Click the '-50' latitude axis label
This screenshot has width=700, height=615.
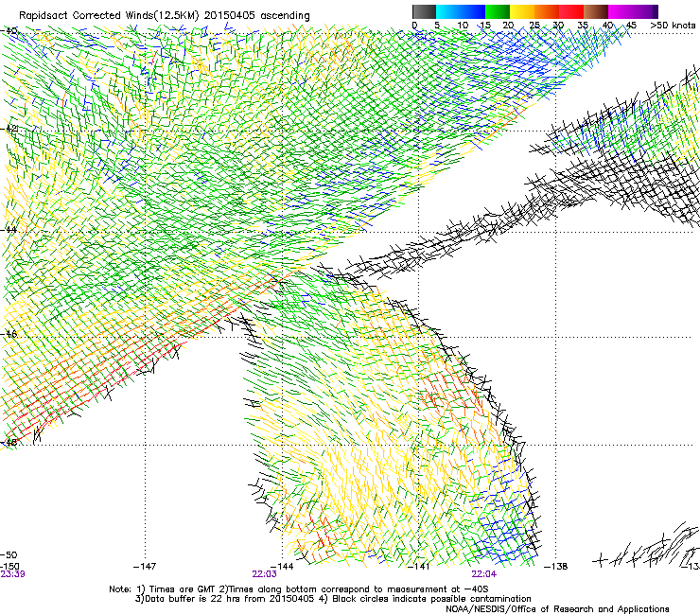pos(9,554)
